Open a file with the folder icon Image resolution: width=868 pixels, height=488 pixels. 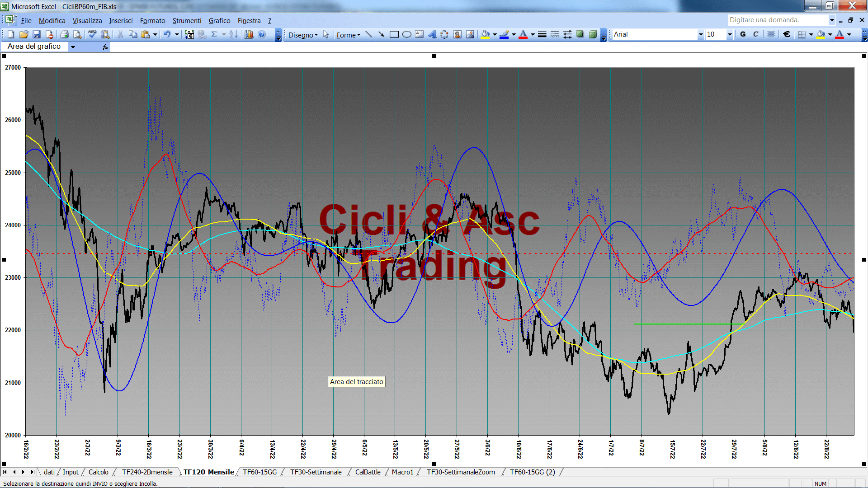coord(24,34)
